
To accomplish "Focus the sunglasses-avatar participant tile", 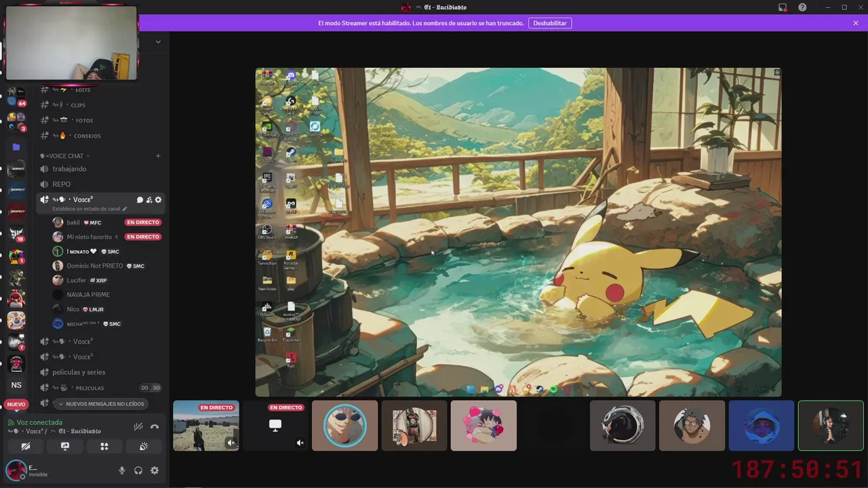I will (x=344, y=426).
